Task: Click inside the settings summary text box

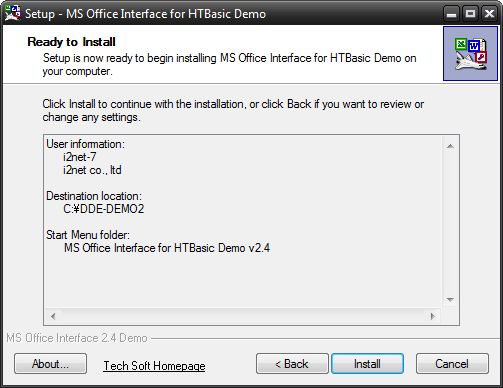Action: pyautogui.click(x=243, y=222)
